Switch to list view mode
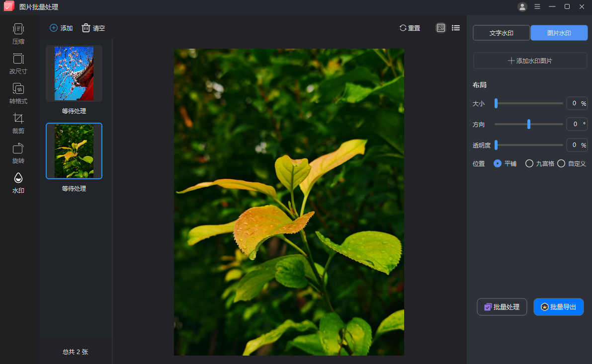The height and width of the screenshot is (364, 592). [456, 28]
